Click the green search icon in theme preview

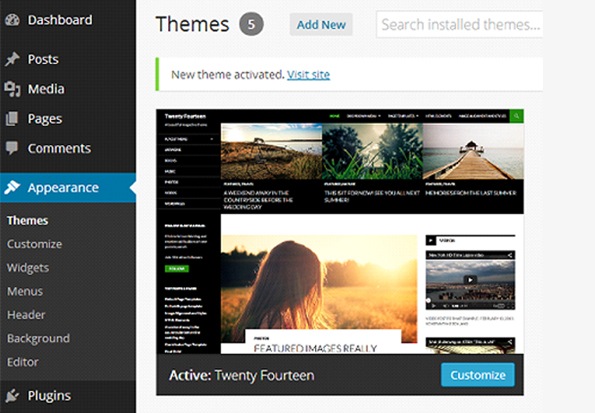click(x=516, y=116)
